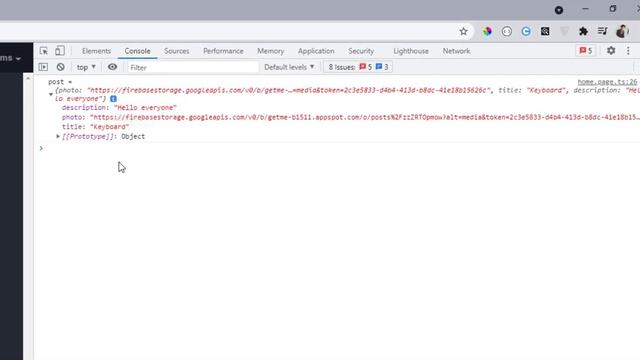This screenshot has width=640, height=360.
Task: Open the faded shield extension icon
Action: click(564, 31)
